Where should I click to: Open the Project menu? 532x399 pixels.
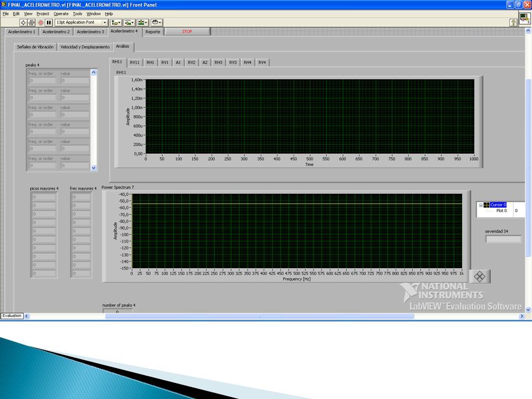point(43,14)
